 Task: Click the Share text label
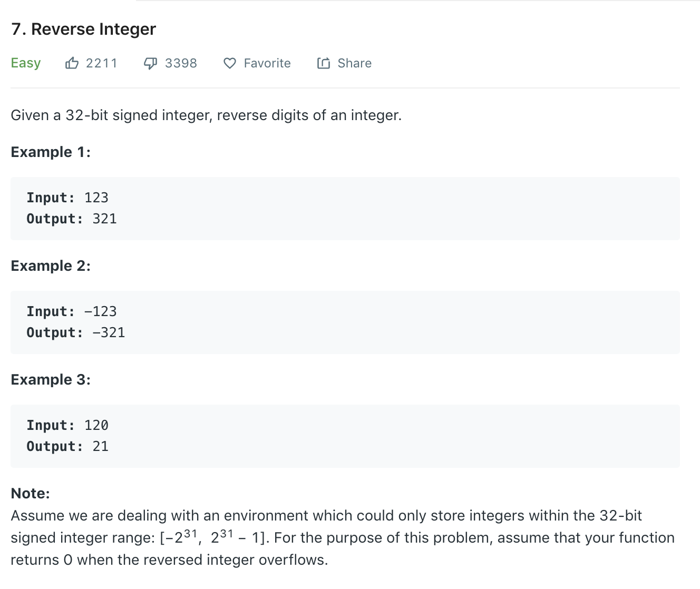point(355,63)
